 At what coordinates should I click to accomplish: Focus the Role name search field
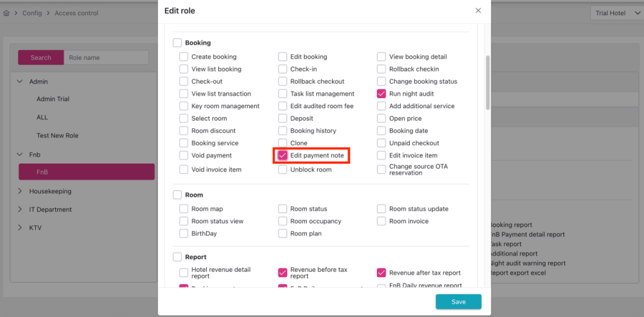point(106,58)
